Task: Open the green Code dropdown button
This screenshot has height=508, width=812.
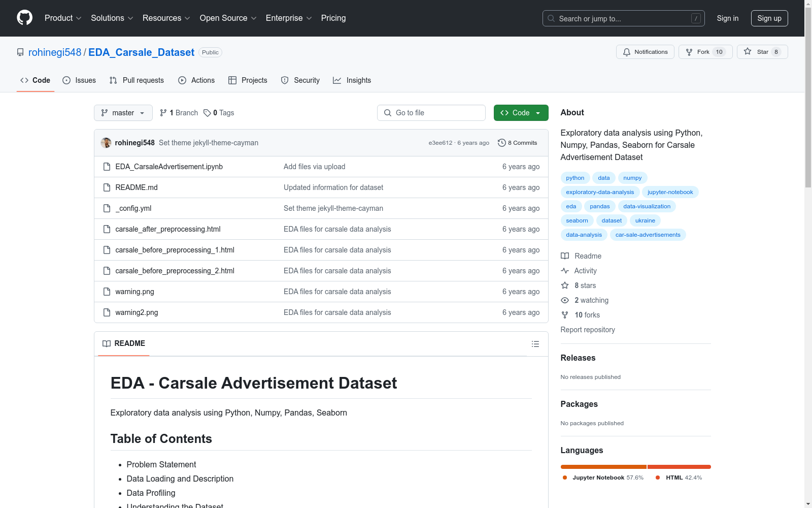Action: 521,113
